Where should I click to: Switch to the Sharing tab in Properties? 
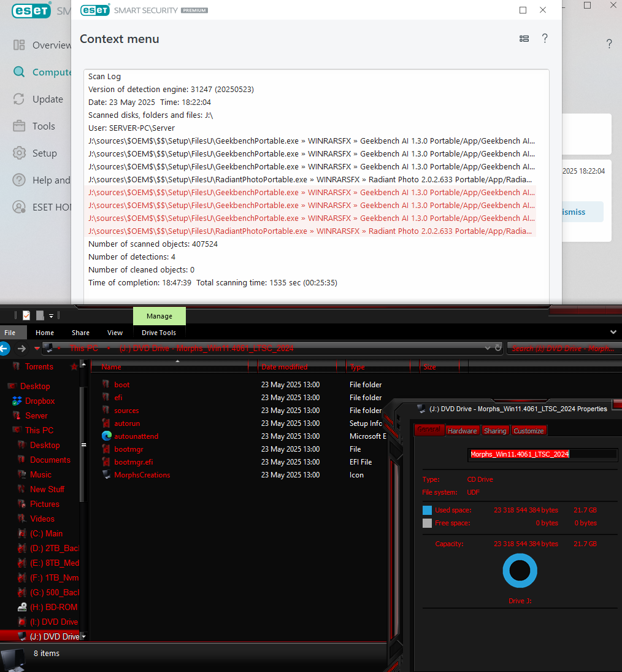pos(495,431)
